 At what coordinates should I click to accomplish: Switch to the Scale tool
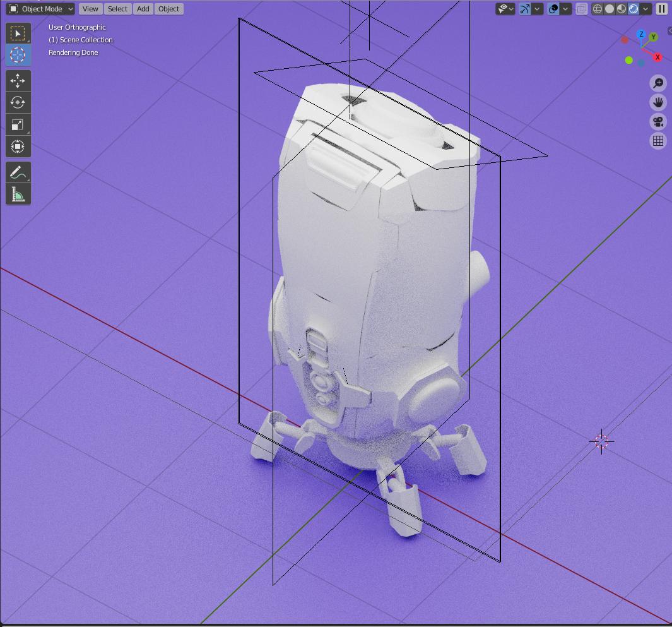(18, 124)
